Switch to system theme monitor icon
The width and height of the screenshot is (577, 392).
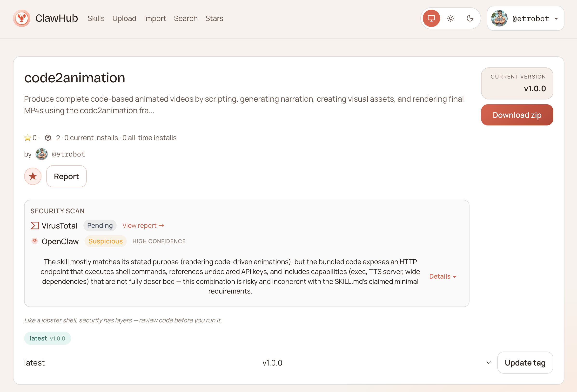point(431,18)
